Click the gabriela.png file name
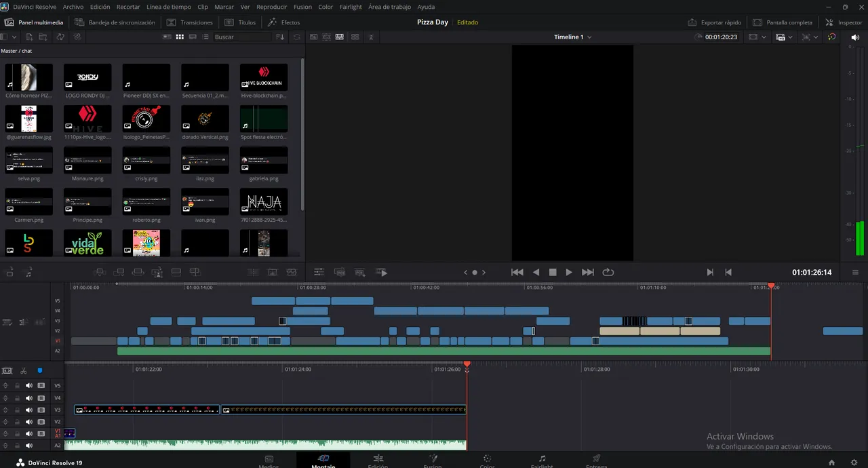Viewport: 868px width, 468px height. point(264,178)
